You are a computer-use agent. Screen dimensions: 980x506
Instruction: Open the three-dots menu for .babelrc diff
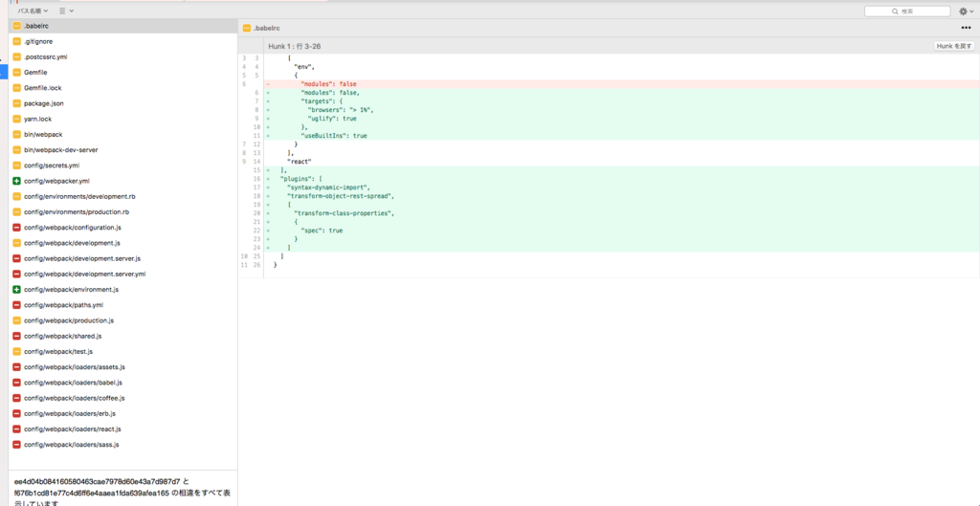967,28
